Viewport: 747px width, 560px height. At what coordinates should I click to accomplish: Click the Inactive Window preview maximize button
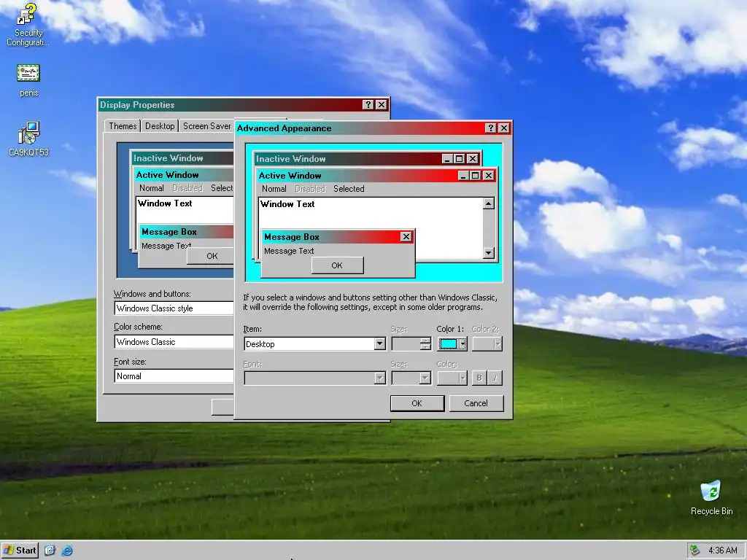coord(459,158)
